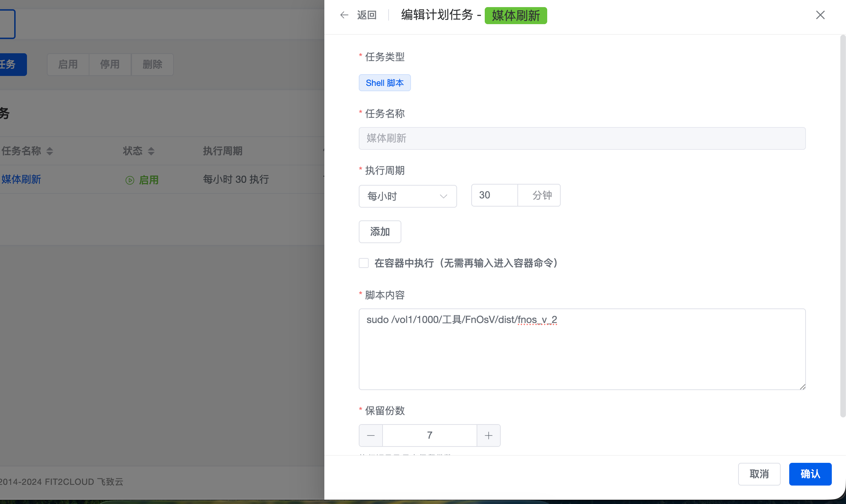846x504 pixels.
Task: Click 确认 to save the task
Action: coord(810,474)
